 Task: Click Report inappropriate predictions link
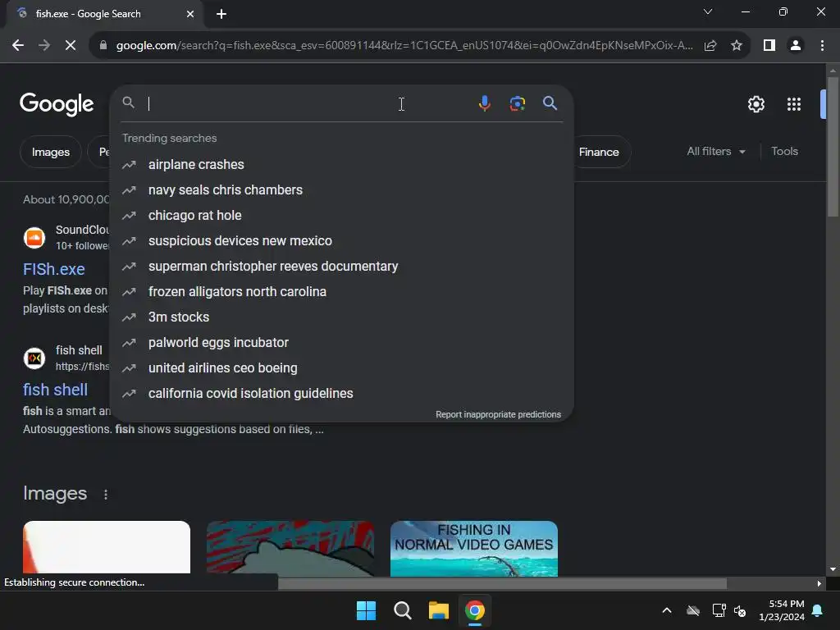[x=498, y=414]
